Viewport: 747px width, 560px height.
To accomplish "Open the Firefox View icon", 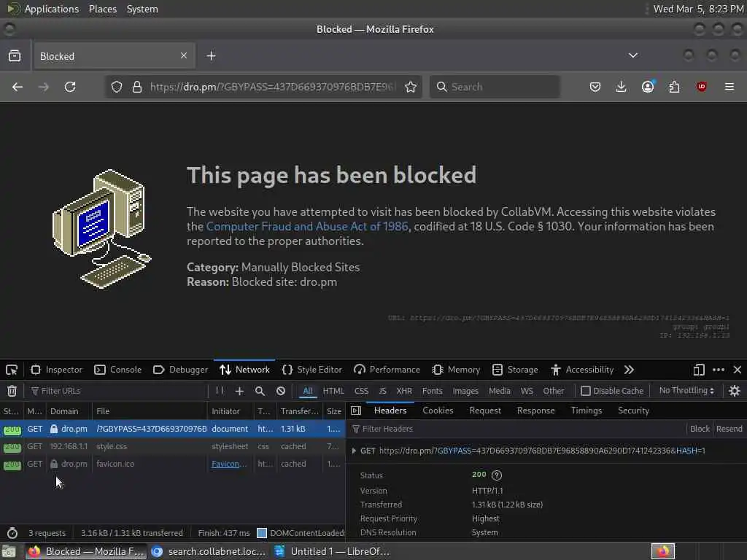I will click(15, 55).
